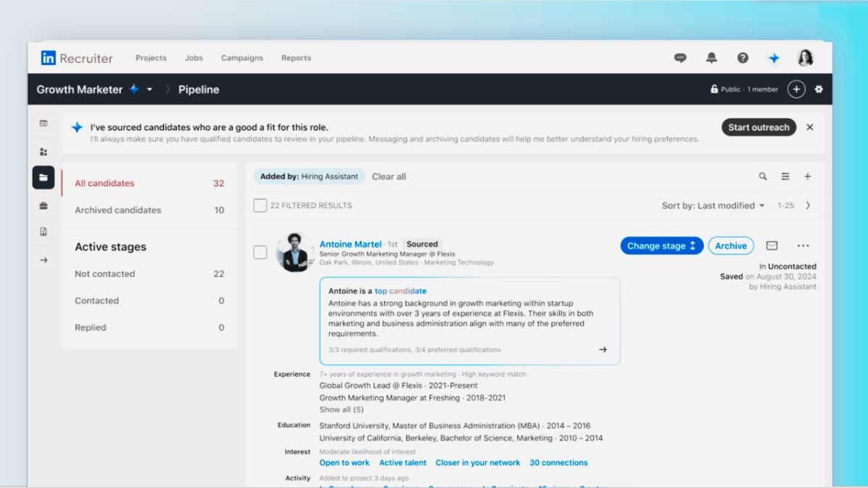Open the Change stage dropdown button

coord(662,246)
